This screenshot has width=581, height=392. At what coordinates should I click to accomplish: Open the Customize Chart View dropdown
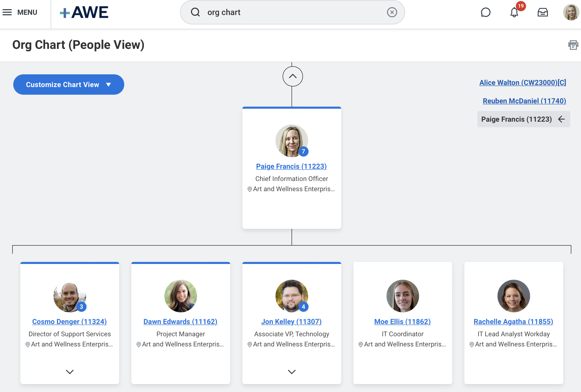point(68,84)
